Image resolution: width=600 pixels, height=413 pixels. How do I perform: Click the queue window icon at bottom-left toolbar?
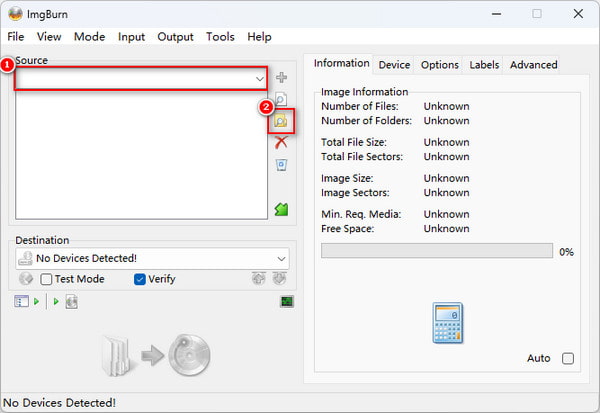pyautogui.click(x=21, y=302)
